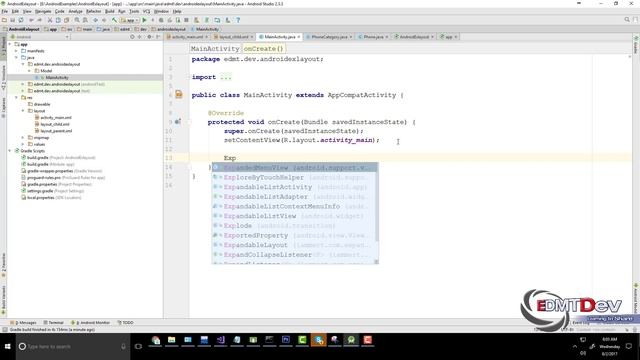Select settings.gradle in project tree
Image resolution: width=640 pixels, height=360 pixels.
tap(40, 191)
